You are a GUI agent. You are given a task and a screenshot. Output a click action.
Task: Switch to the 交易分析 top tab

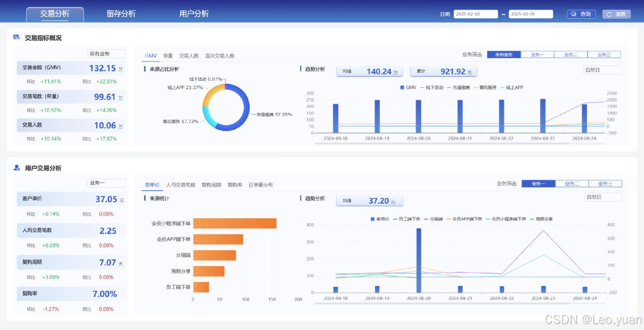[x=55, y=14]
